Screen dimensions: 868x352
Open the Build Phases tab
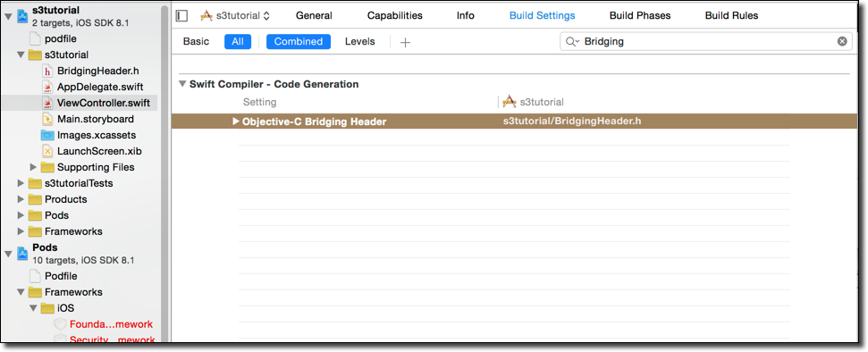tap(640, 16)
